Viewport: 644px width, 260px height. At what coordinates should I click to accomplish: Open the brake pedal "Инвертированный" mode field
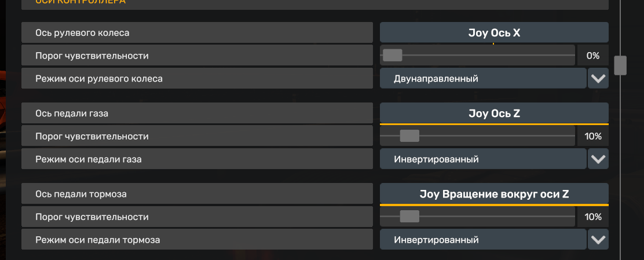click(483, 239)
